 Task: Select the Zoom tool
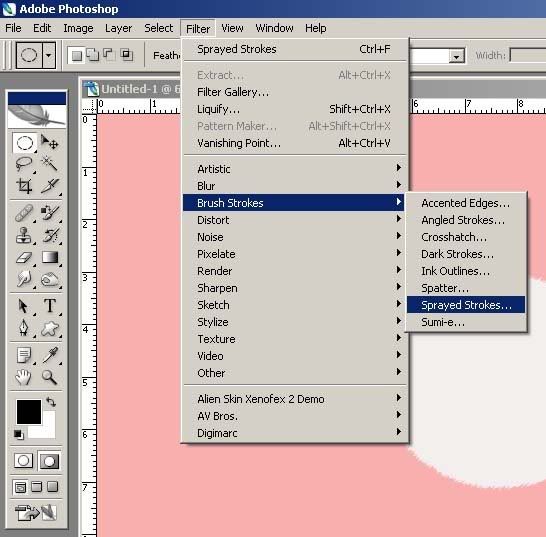[49, 377]
